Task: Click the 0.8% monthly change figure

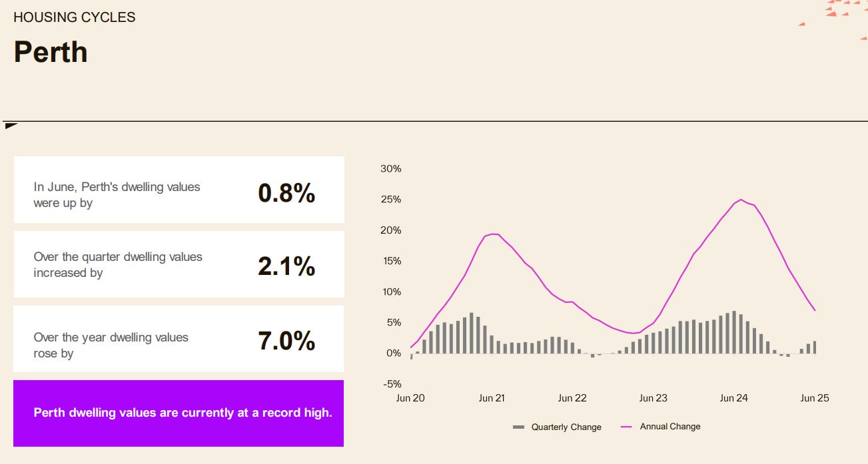Action: pos(286,193)
